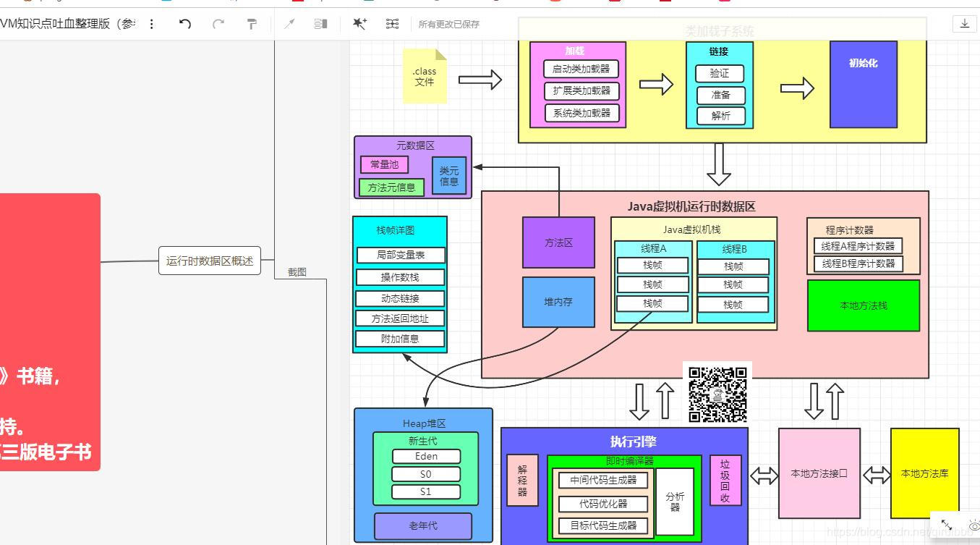
Task: Toggle fullscreen with the diagonal arrows icon
Action: [x=946, y=525]
